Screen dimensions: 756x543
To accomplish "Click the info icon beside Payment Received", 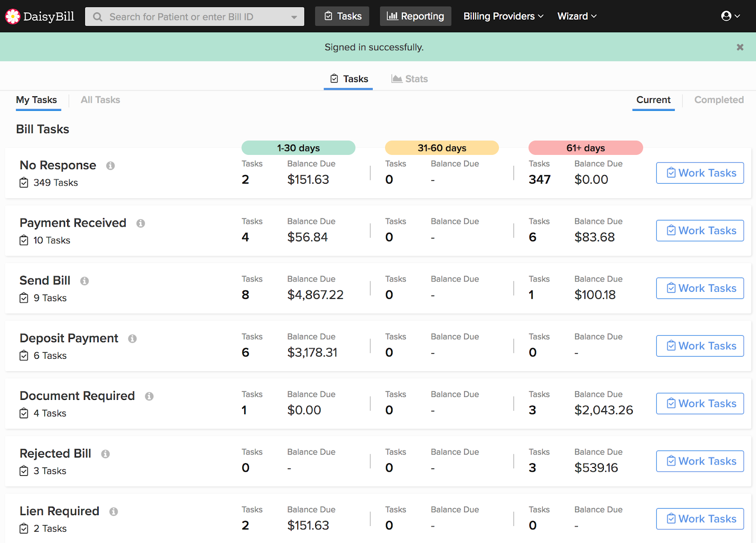I will tap(141, 223).
